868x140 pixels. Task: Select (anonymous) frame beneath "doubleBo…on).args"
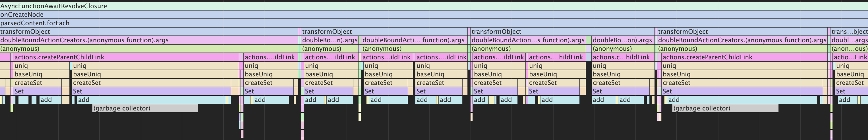[x=623, y=49]
